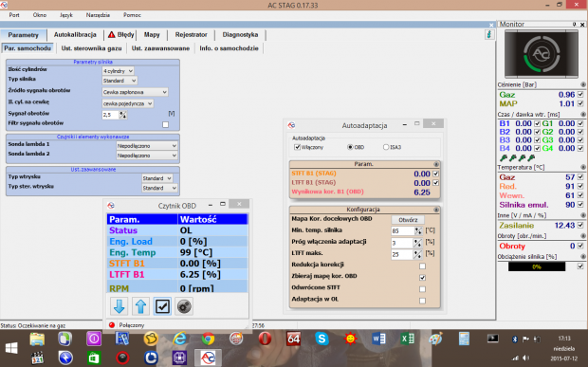The height and width of the screenshot is (367, 588).
Task: Adjust the Min. temp. silnika spinner
Action: tap(417, 231)
